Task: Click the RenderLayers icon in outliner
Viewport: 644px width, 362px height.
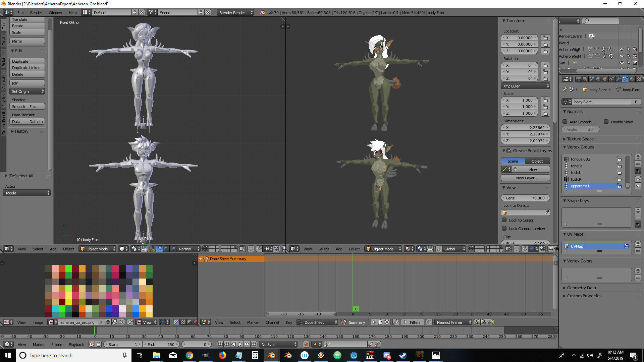Action: (x=592, y=36)
